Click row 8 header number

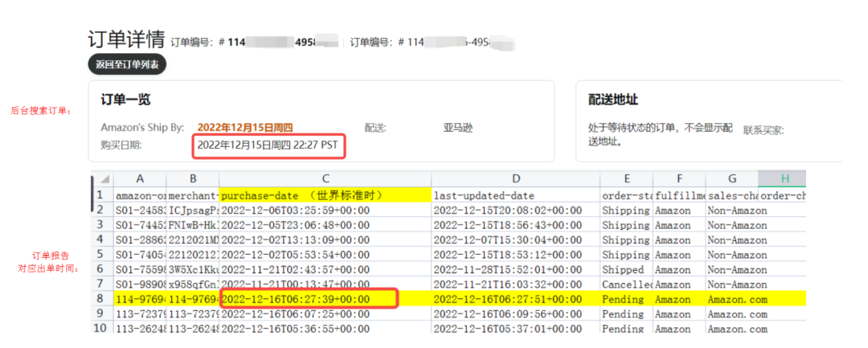point(100,299)
